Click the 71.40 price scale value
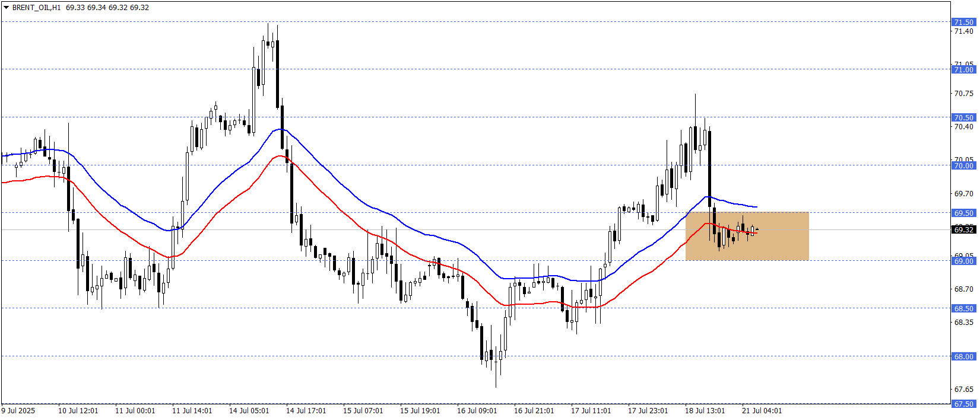This screenshot has height=418, width=980. 963,31
